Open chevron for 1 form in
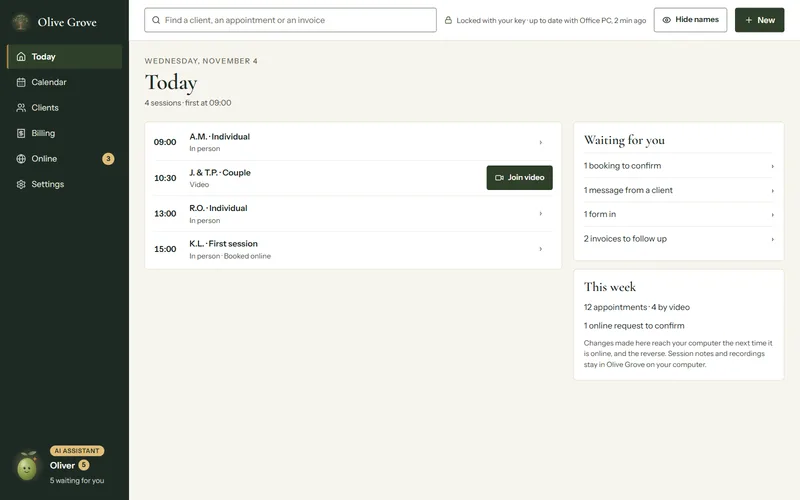This screenshot has width=800, height=500. 772,215
